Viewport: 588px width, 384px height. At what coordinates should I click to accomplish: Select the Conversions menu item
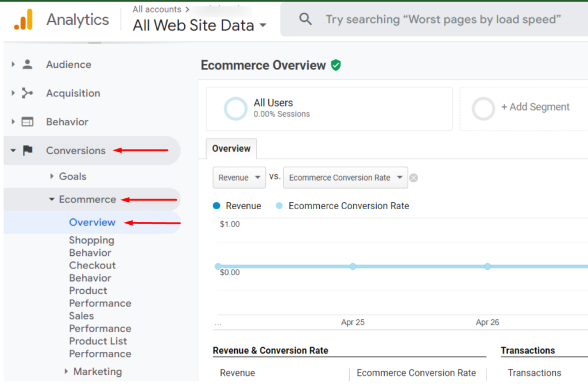76,150
